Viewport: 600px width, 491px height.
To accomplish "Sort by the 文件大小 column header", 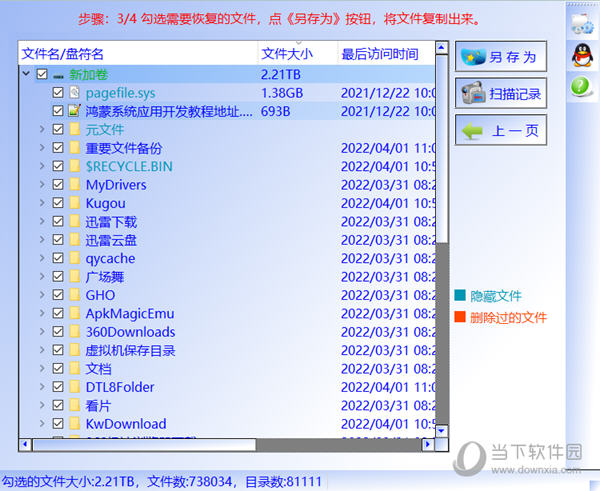I will pyautogui.click(x=298, y=54).
